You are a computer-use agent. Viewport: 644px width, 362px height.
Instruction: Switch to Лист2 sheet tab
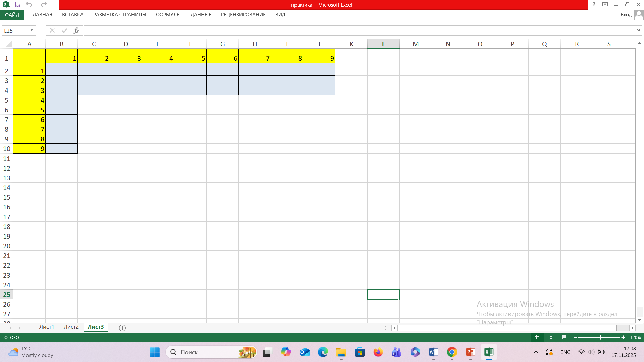point(71,327)
